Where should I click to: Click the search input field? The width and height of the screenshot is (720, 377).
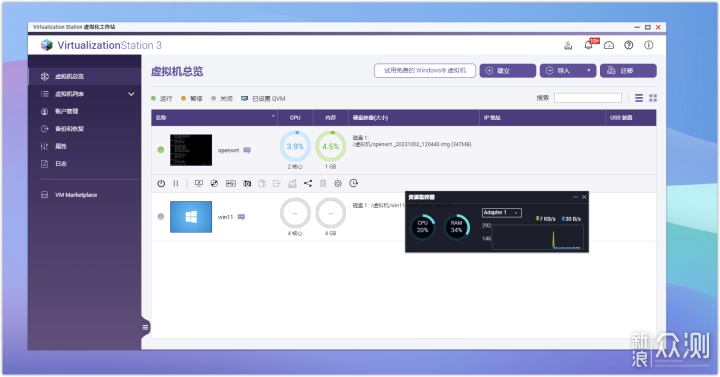click(x=588, y=98)
